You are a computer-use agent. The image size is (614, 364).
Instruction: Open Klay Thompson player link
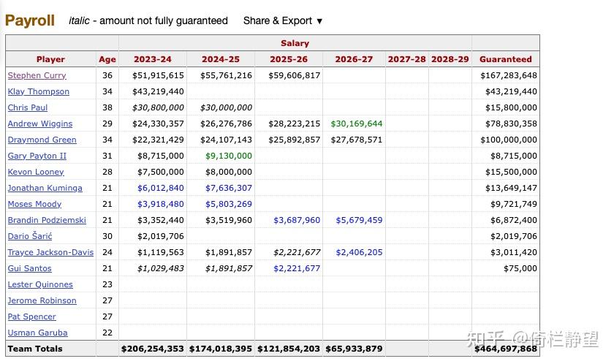38,91
